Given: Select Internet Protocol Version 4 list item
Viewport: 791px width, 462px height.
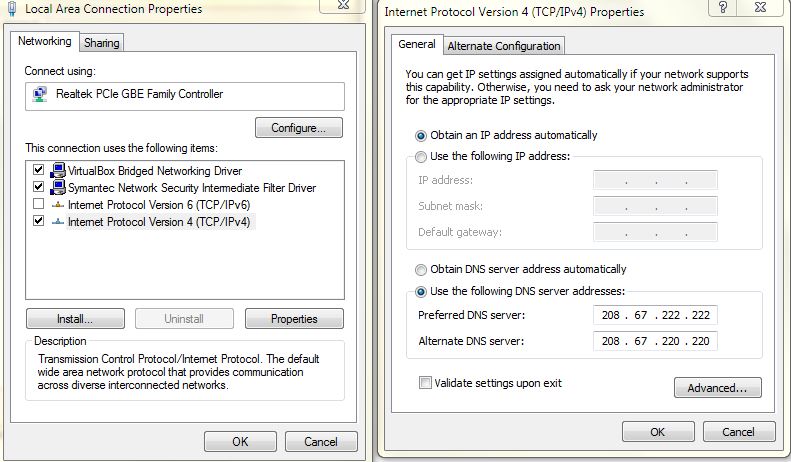Looking at the screenshot, I should [x=158, y=222].
